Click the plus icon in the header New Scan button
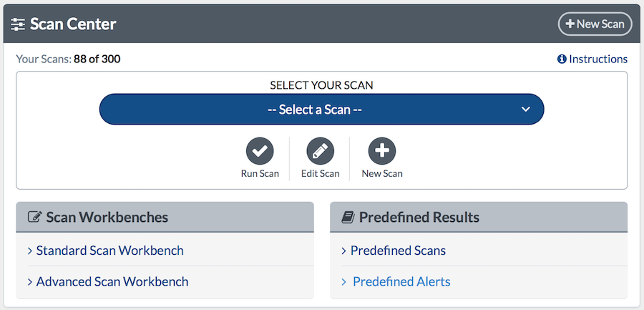The height and width of the screenshot is (310, 644). pyautogui.click(x=570, y=24)
